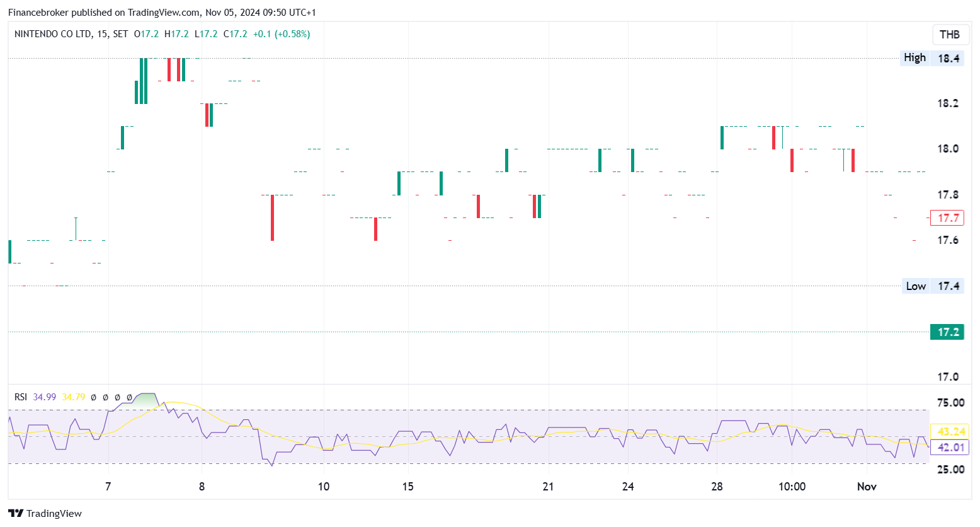The height and width of the screenshot is (527, 980).
Task: Click the RSI indicator label
Action: pos(21,397)
